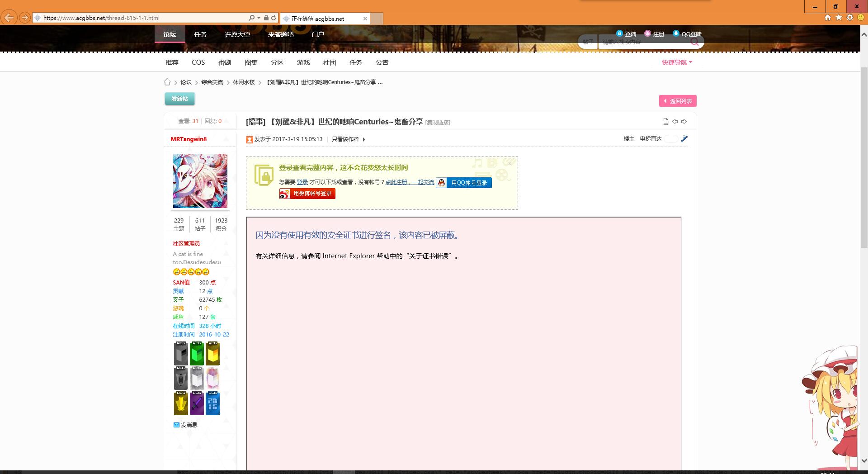The image size is (868, 474).
Task: Select the 许愿天空 navigation tab
Action: pyautogui.click(x=237, y=34)
